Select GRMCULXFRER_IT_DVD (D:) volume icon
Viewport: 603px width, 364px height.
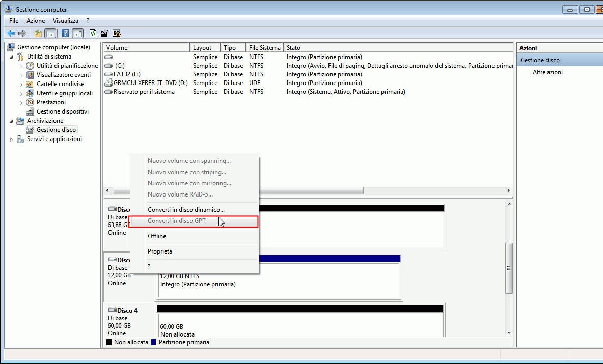(x=108, y=82)
